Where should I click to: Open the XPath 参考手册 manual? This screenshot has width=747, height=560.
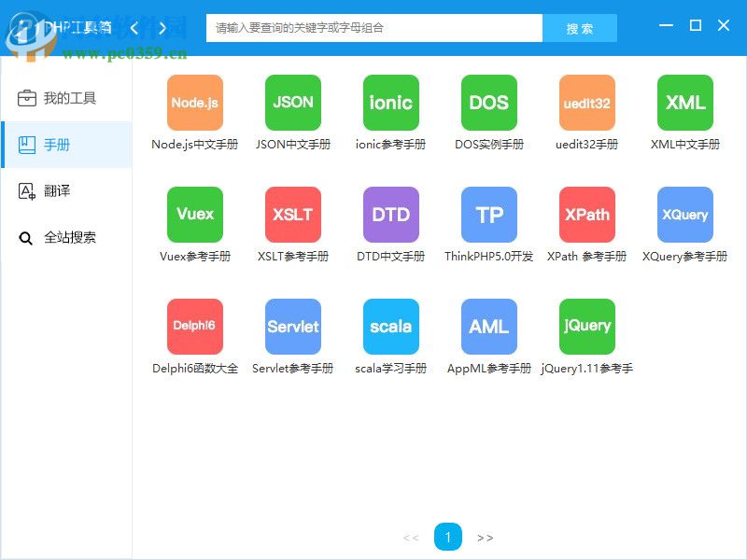click(586, 215)
